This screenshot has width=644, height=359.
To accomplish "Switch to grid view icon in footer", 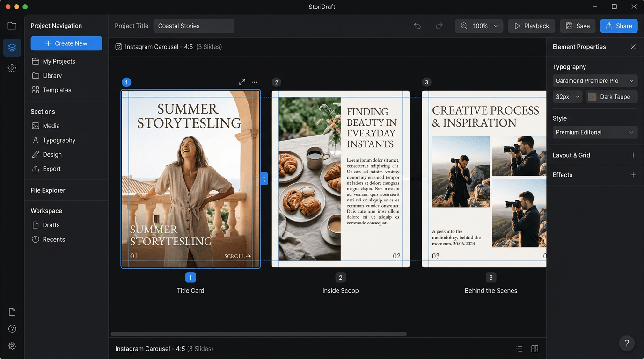I will pyautogui.click(x=535, y=349).
